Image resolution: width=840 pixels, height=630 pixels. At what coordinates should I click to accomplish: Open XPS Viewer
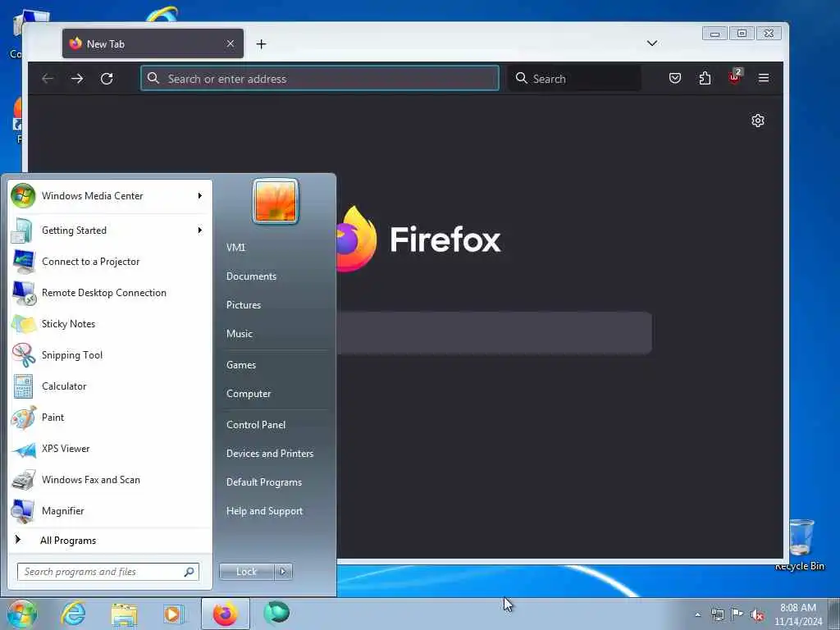110,449
